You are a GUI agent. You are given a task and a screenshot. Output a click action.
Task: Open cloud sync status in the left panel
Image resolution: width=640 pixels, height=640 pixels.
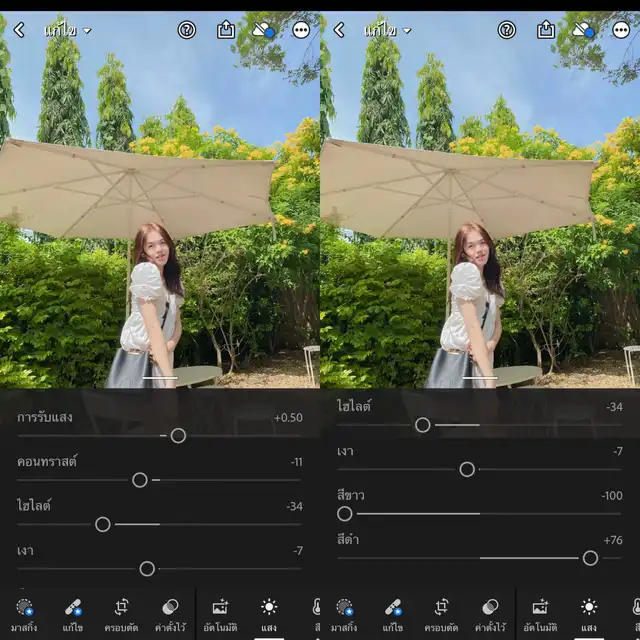[x=264, y=30]
